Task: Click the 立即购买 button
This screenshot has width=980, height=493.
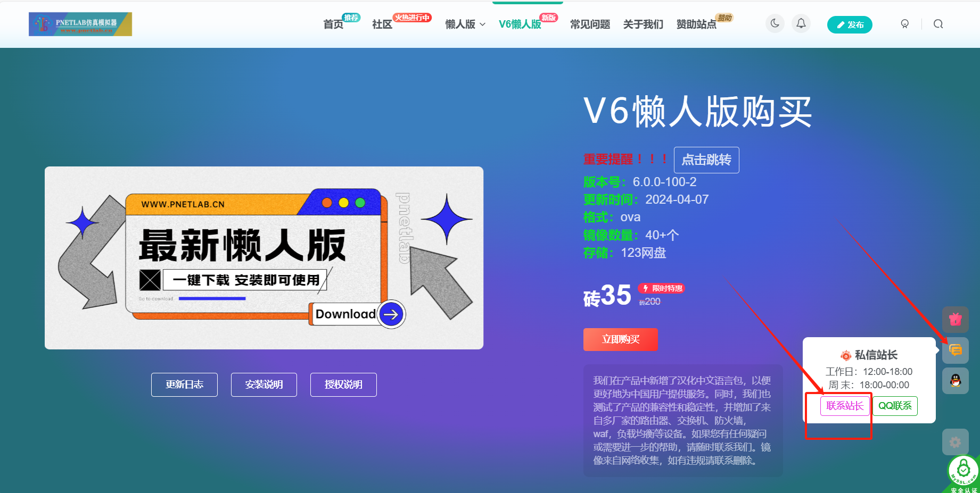Action: coord(621,339)
